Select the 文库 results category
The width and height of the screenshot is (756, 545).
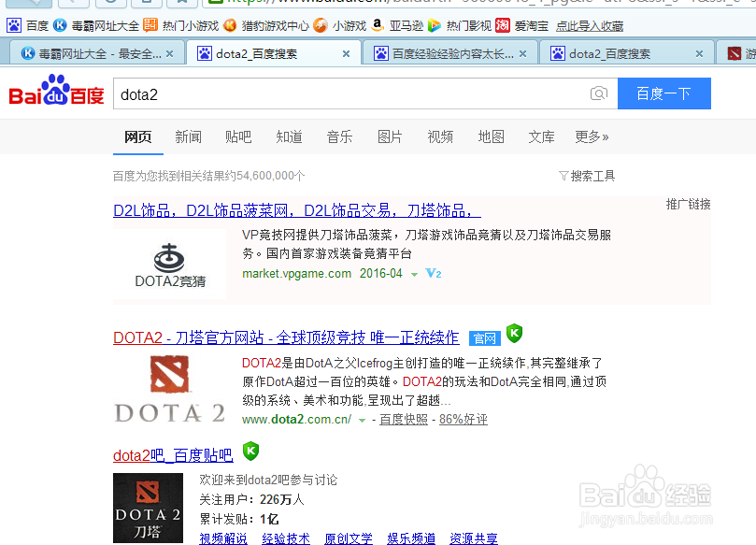coord(541,137)
